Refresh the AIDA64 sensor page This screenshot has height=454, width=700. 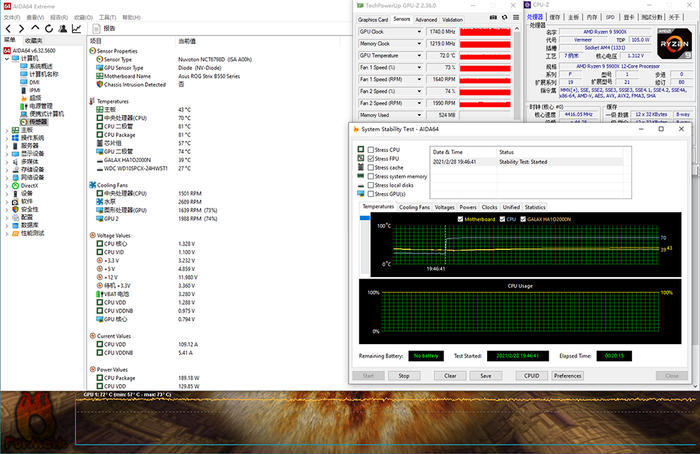pos(49,29)
